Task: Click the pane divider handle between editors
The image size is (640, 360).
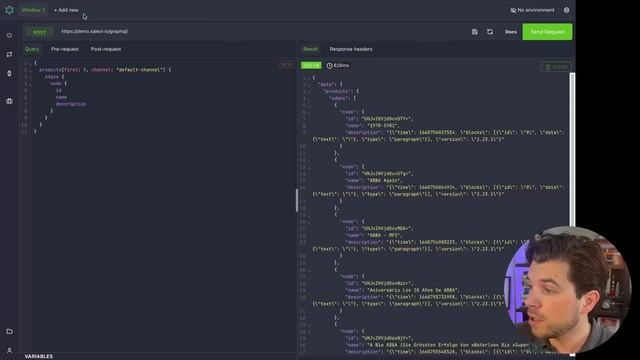Action: click(297, 200)
